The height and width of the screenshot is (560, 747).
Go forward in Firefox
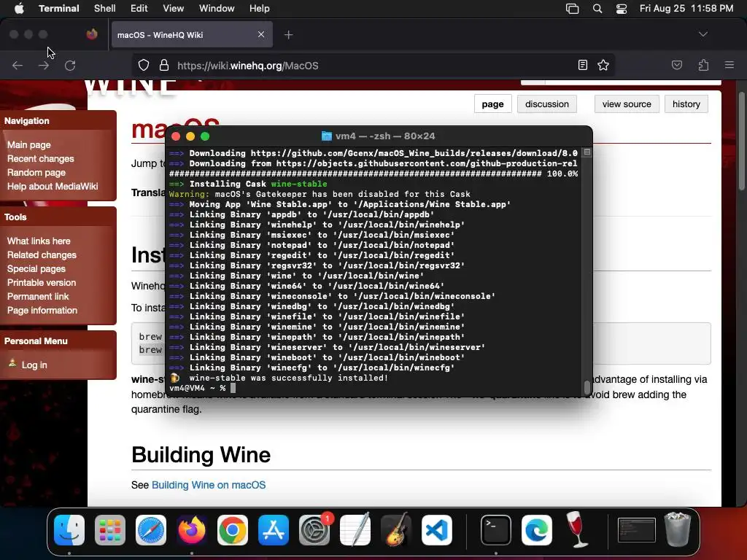tap(44, 65)
